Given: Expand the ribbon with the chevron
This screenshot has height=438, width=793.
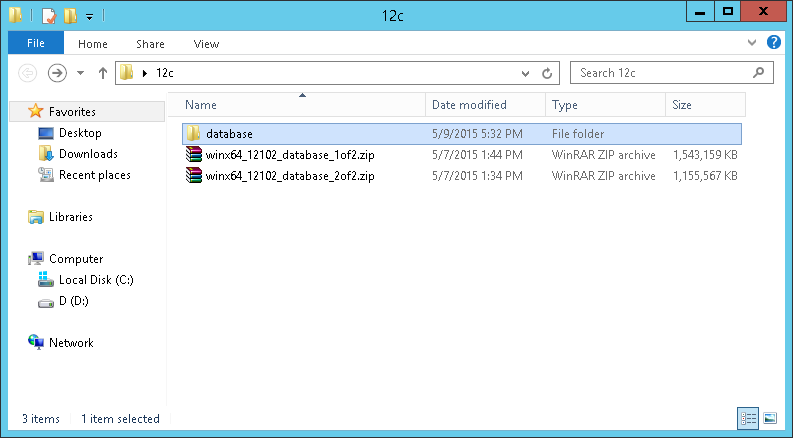Looking at the screenshot, I should point(752,42).
